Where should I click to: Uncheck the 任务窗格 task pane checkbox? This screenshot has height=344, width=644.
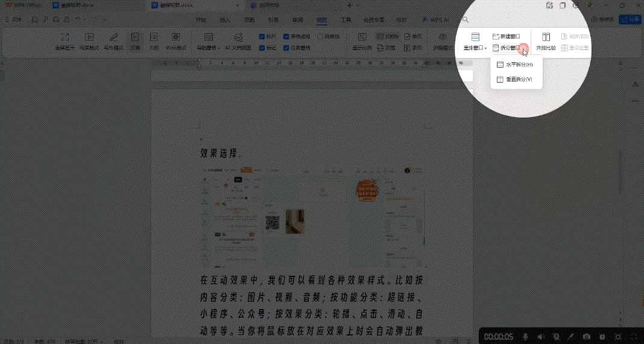point(286,47)
